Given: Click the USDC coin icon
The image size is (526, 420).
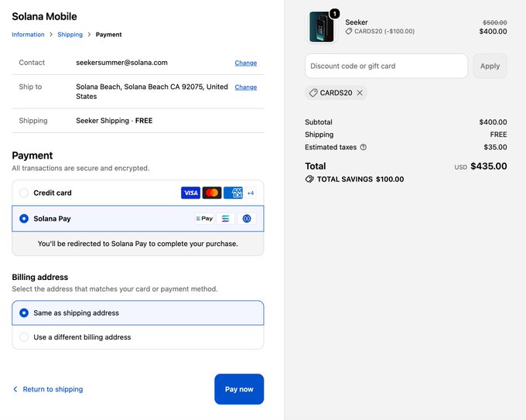Looking at the screenshot, I should (247, 219).
